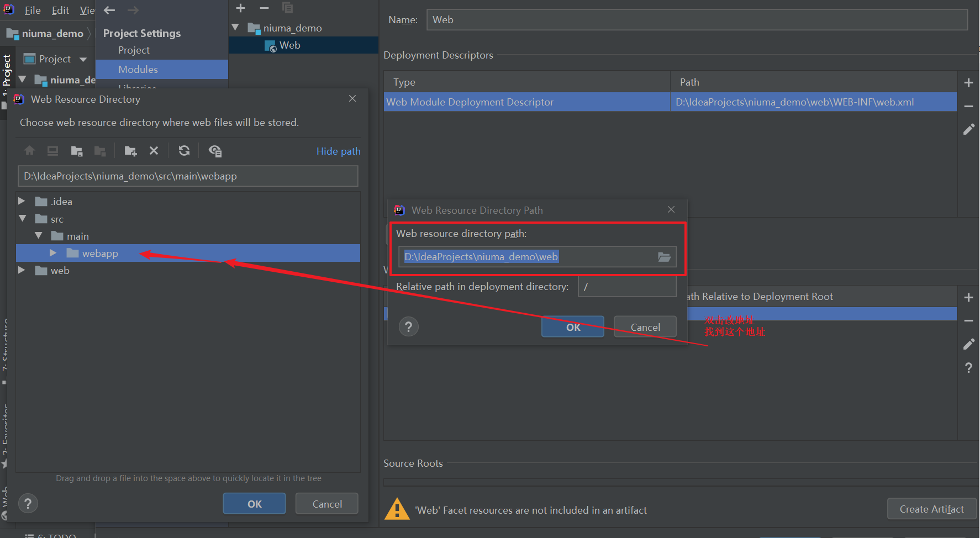980x538 pixels.
Task: Click the Home directory icon
Action: pos(29,151)
